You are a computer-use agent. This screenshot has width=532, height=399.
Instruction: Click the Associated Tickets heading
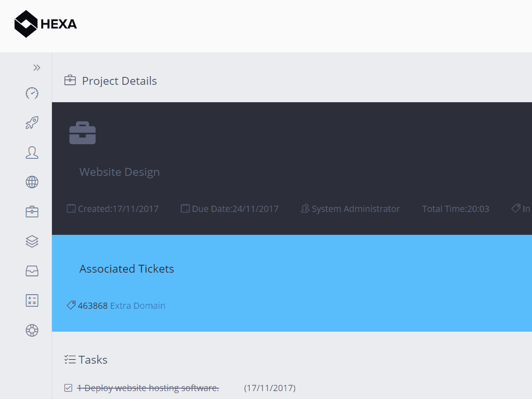click(127, 269)
